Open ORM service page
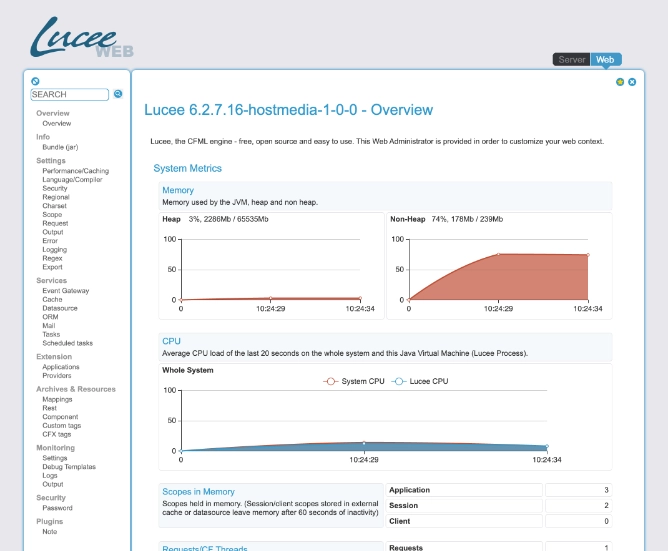Screen dimensions: 668x551 pyautogui.click(x=50, y=317)
